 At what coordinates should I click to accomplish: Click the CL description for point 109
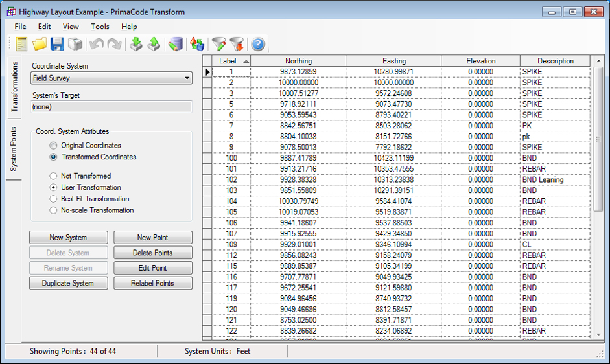tap(555, 244)
